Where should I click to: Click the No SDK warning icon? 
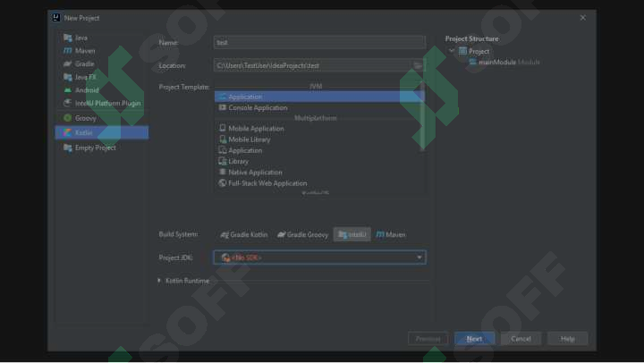[x=225, y=257]
